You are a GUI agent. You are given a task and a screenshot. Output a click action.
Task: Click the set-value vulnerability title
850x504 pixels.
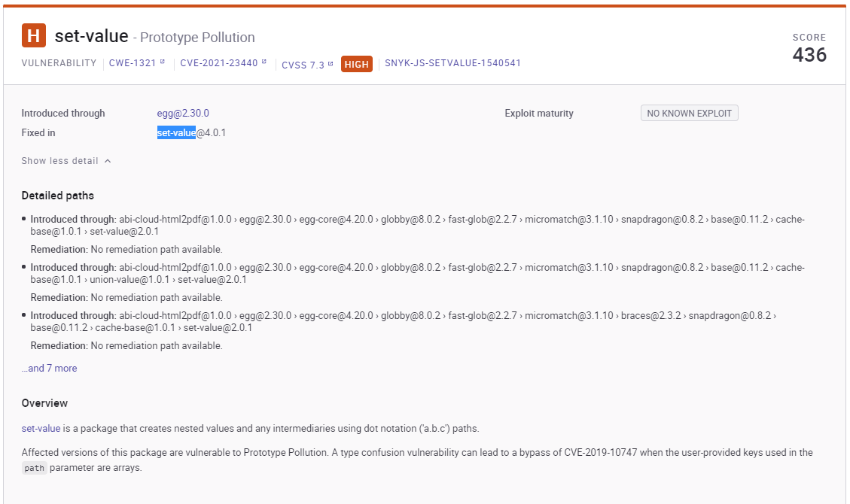click(x=92, y=35)
